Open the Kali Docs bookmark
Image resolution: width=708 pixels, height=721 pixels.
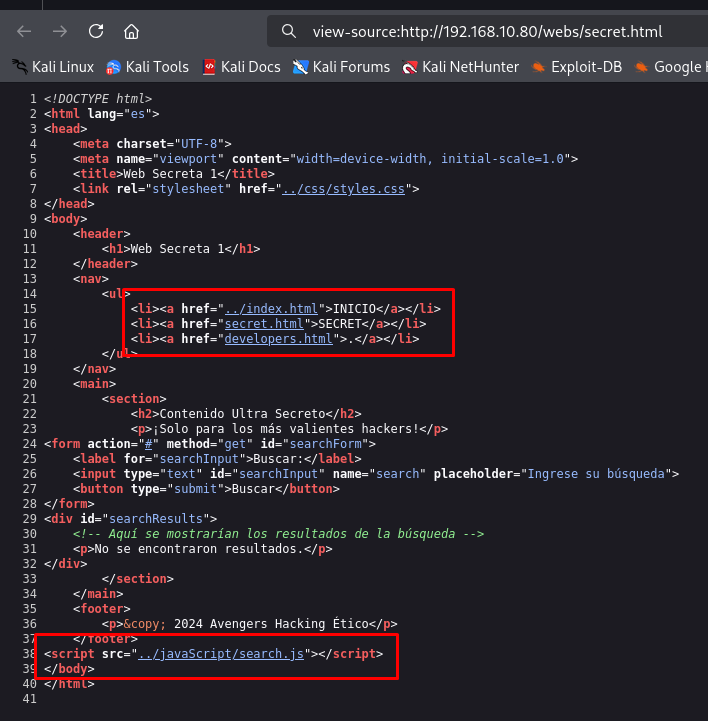(x=241, y=67)
